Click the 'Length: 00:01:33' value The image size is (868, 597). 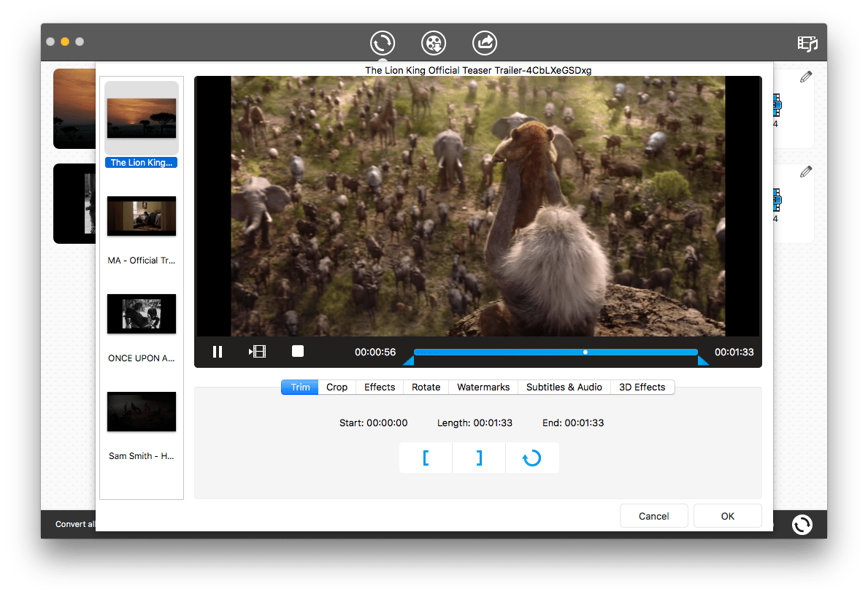click(x=475, y=423)
